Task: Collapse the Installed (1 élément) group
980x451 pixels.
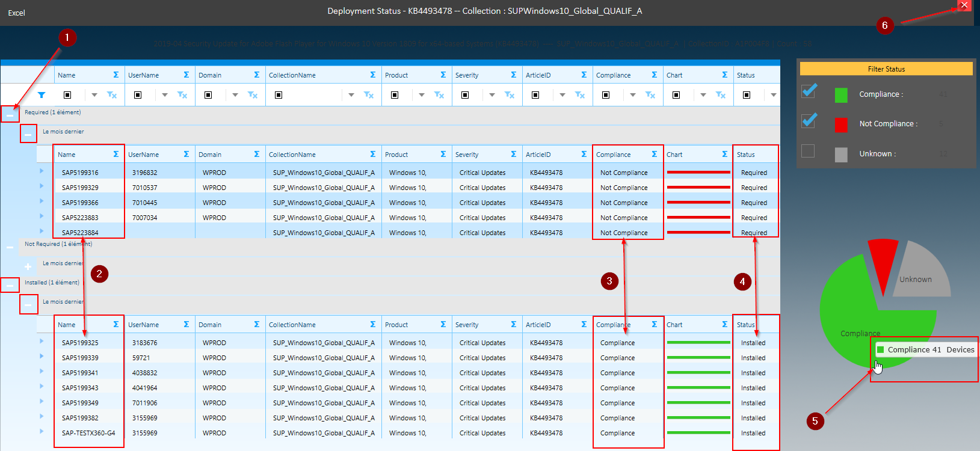Action: click(10, 285)
